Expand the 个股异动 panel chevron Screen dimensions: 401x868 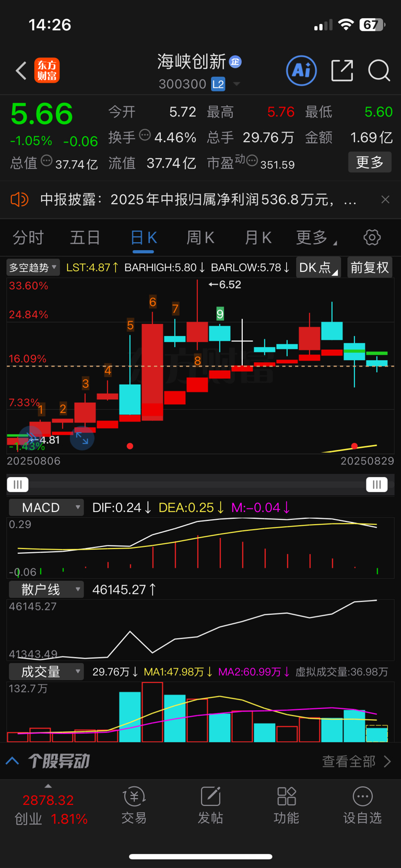13,761
